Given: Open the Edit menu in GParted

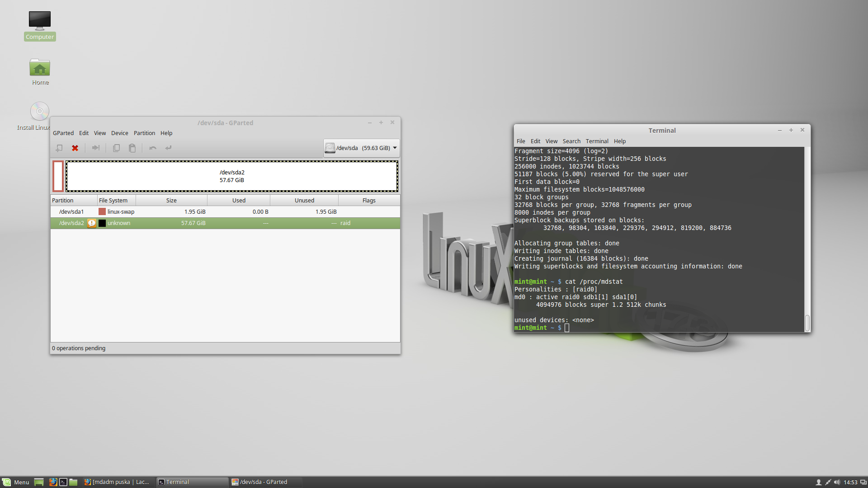Looking at the screenshot, I should coord(84,133).
